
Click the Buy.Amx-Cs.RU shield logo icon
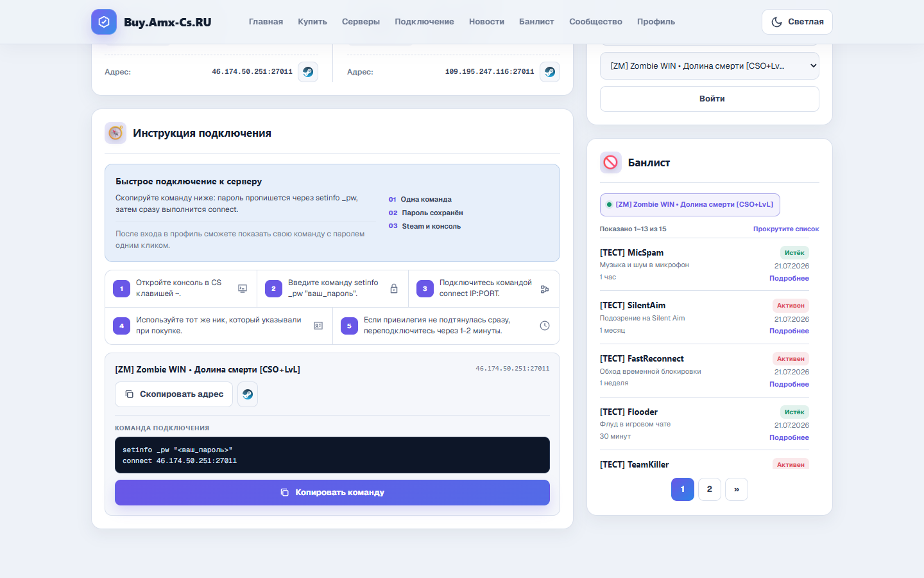[104, 22]
